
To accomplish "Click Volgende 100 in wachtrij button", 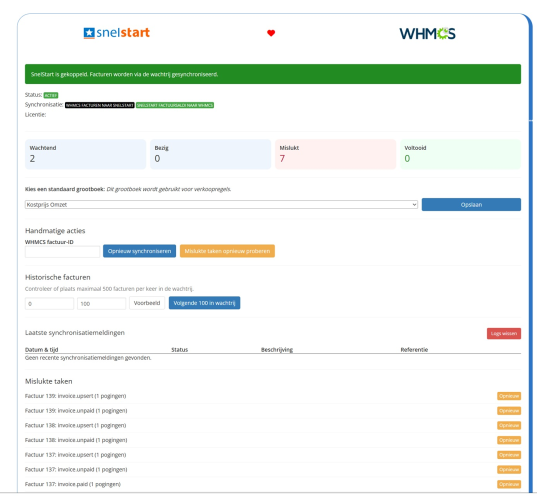I will click(204, 303).
